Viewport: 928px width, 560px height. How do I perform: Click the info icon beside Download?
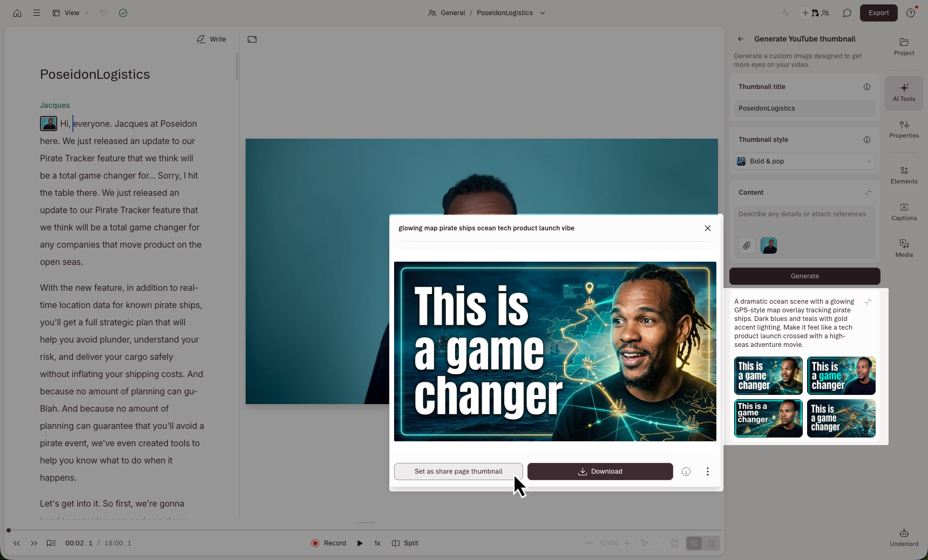click(x=686, y=472)
